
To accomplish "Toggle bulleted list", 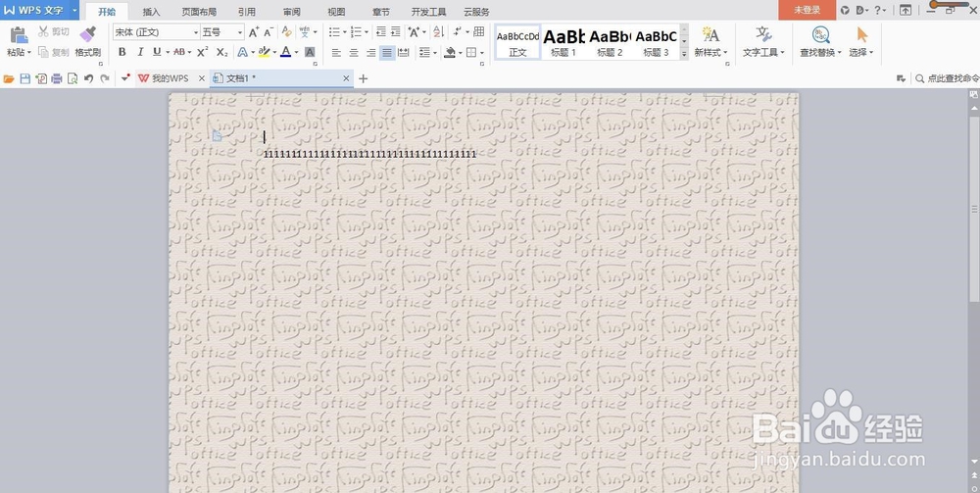I will pyautogui.click(x=334, y=32).
